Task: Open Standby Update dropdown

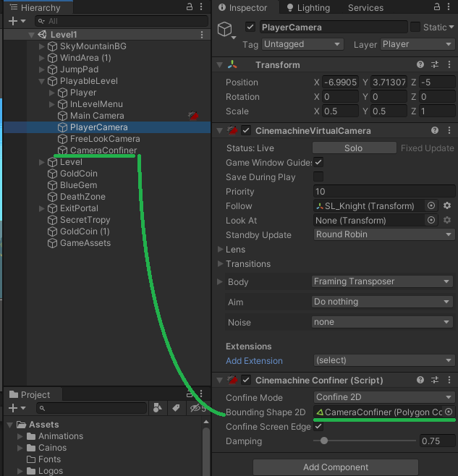Action: tap(384, 234)
